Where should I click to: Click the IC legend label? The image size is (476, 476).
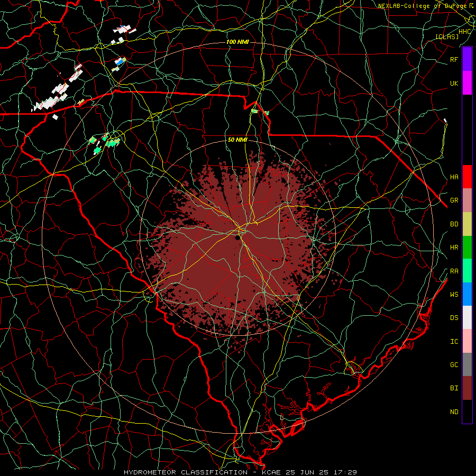454,342
